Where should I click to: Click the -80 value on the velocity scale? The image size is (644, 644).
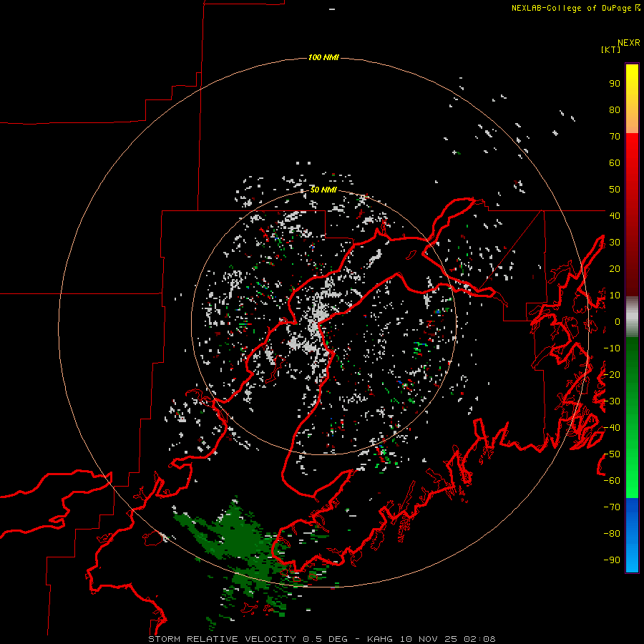click(612, 534)
